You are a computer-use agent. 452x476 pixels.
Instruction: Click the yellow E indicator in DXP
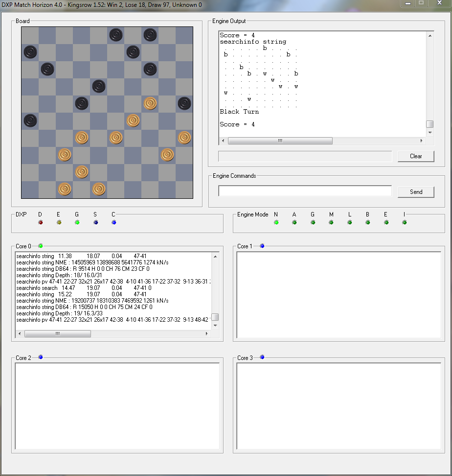(x=59, y=222)
